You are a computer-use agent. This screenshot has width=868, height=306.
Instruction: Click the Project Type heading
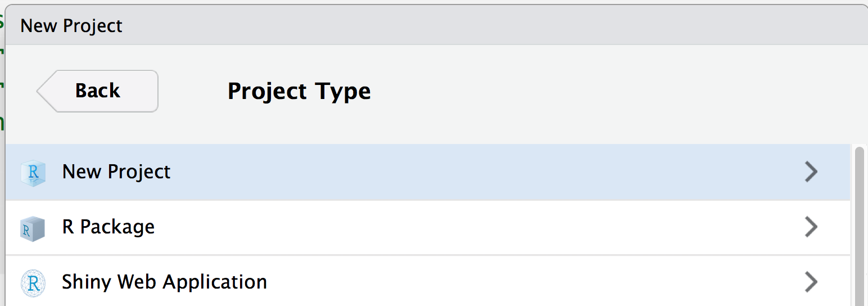[299, 91]
